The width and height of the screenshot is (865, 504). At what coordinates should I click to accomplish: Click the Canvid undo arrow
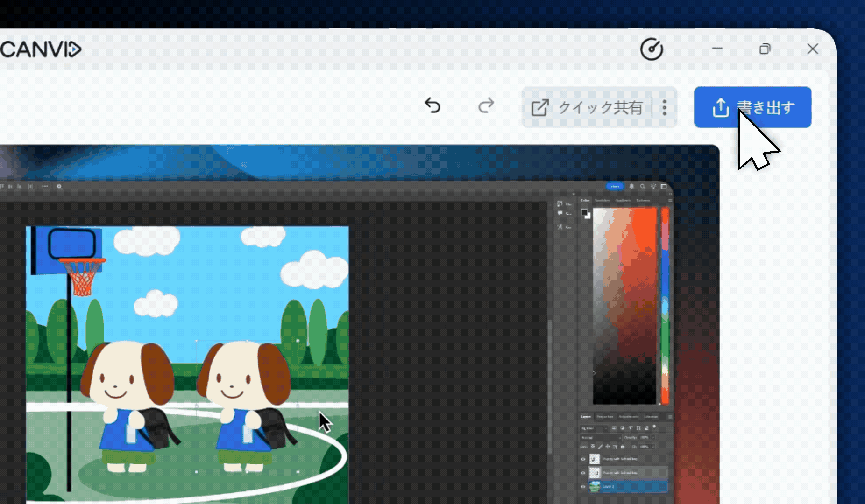(432, 106)
